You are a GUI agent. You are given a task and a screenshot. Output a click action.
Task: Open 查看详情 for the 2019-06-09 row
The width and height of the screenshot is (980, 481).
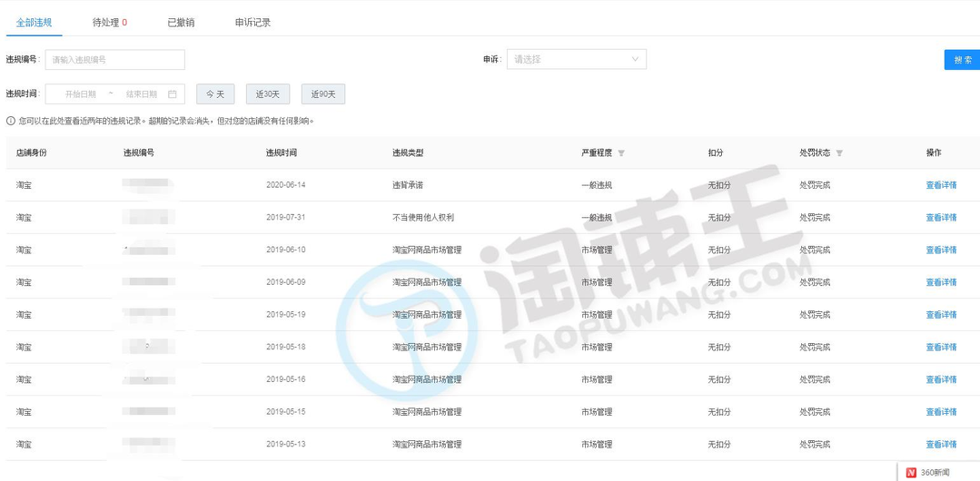(941, 282)
